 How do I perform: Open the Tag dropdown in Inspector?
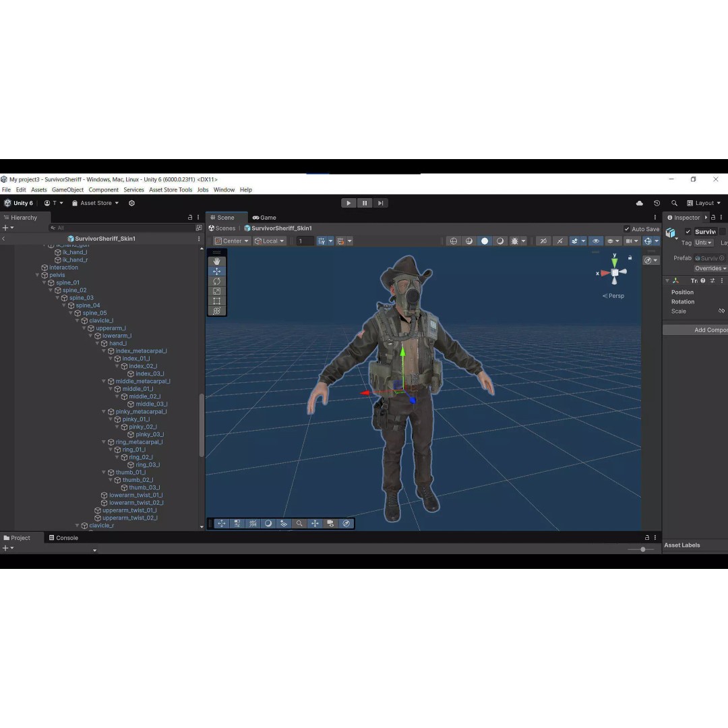point(703,243)
